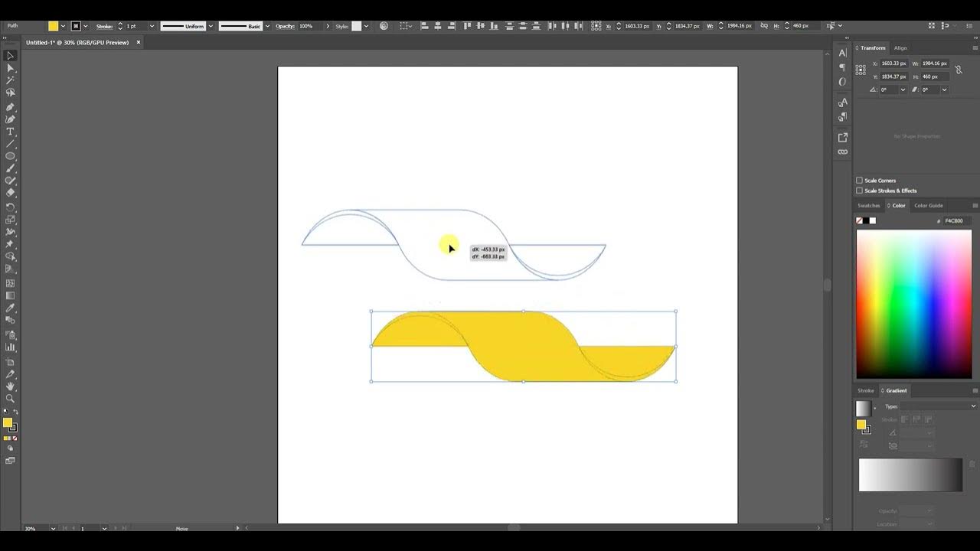Toggle the width/height link chain in Transform
980x551 pixels.
click(x=959, y=69)
